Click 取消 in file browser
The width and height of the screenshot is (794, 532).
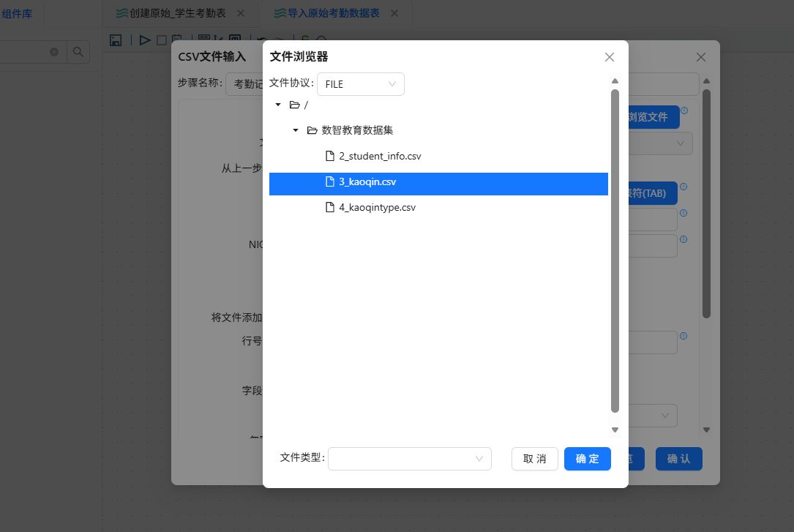(x=535, y=459)
